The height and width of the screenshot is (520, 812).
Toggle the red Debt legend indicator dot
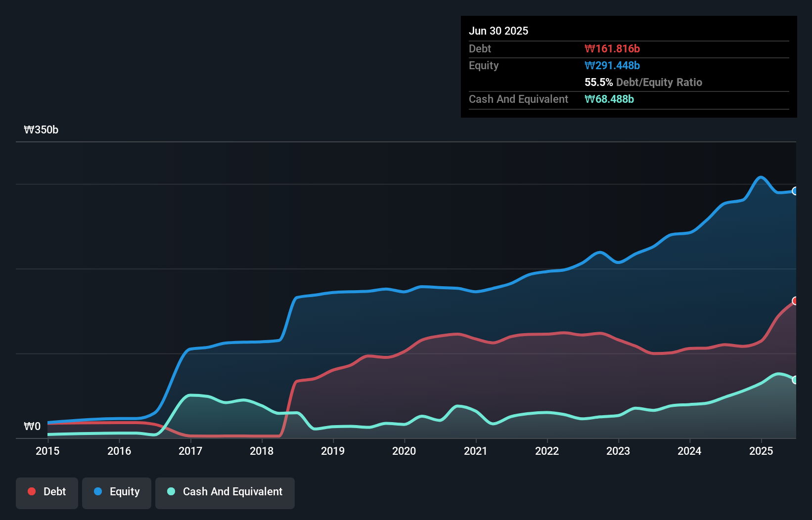coord(31,491)
